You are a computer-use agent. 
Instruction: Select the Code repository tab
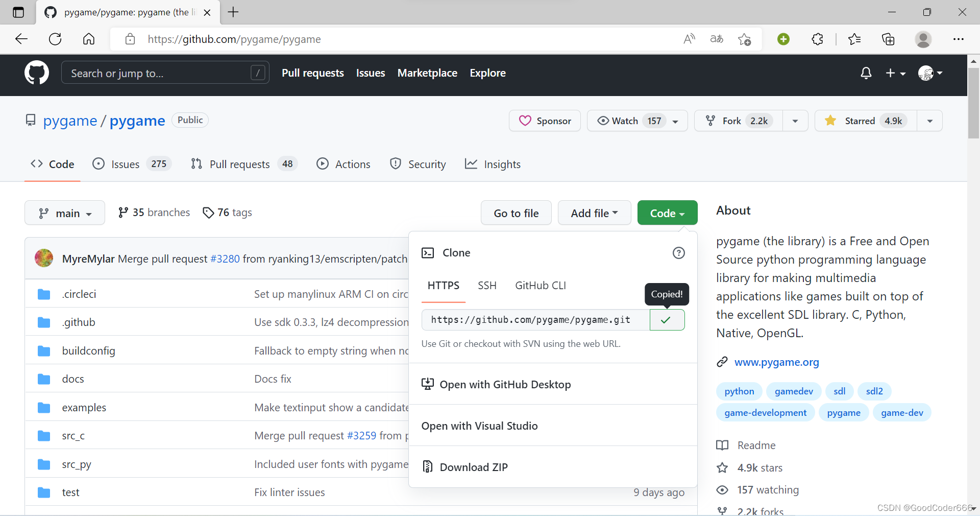[53, 164]
